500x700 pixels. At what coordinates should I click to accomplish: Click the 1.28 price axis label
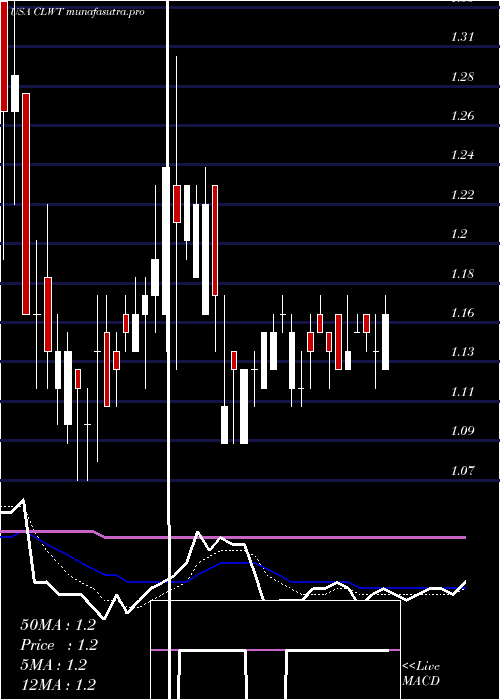[462, 77]
